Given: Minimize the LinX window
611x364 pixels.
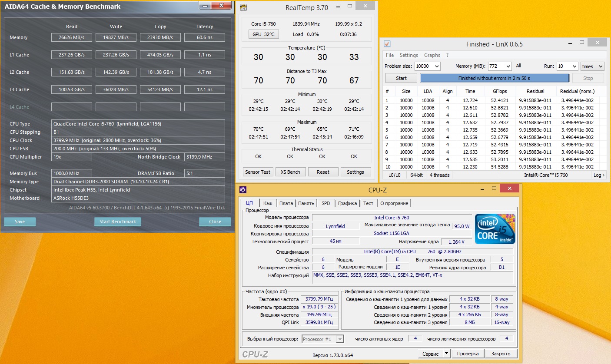Looking at the screenshot, I should click(x=570, y=43).
